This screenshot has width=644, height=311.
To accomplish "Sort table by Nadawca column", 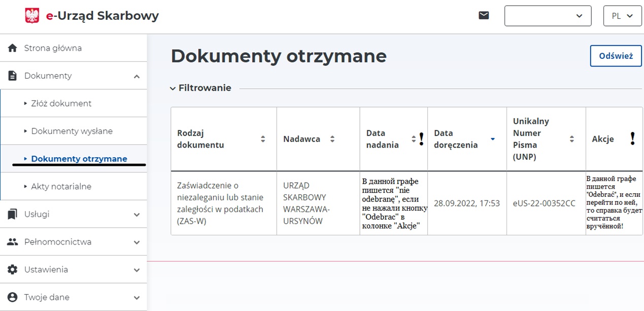I will (332, 139).
